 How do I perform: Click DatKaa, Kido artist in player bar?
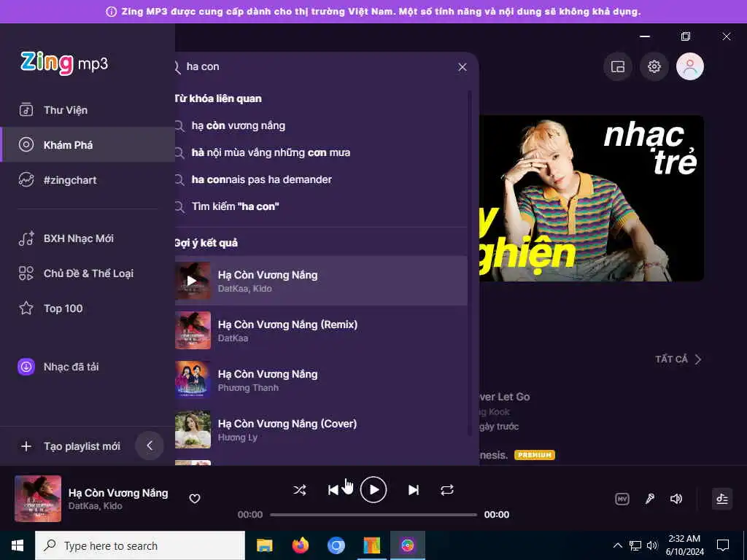click(96, 506)
